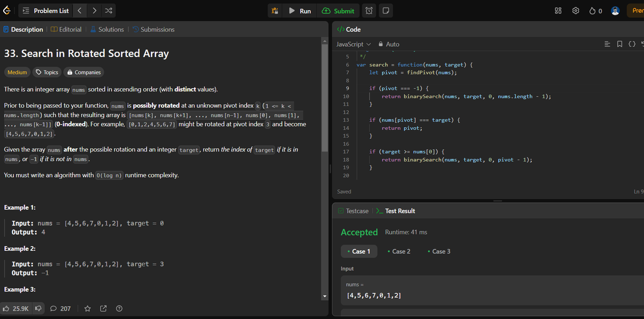The width and height of the screenshot is (644, 319).
Task: Submit the solution
Action: coord(338,11)
